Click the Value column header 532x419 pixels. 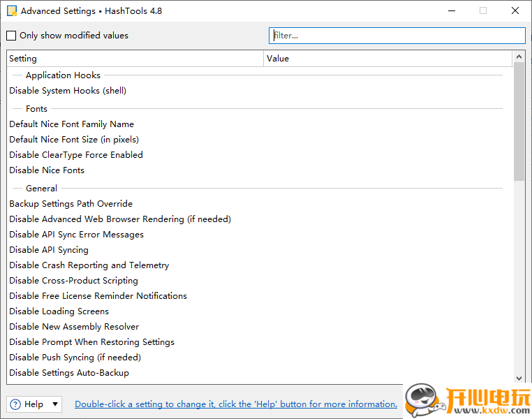(x=387, y=59)
